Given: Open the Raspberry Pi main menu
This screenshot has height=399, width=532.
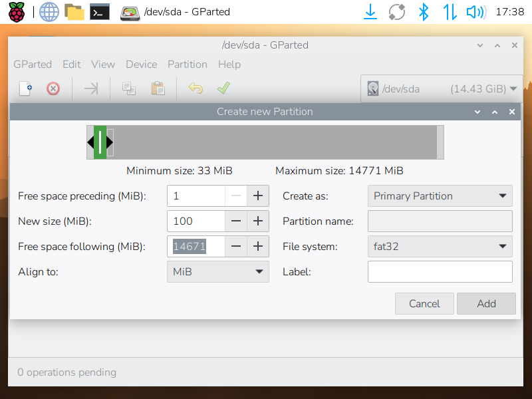Looking at the screenshot, I should [x=16, y=11].
